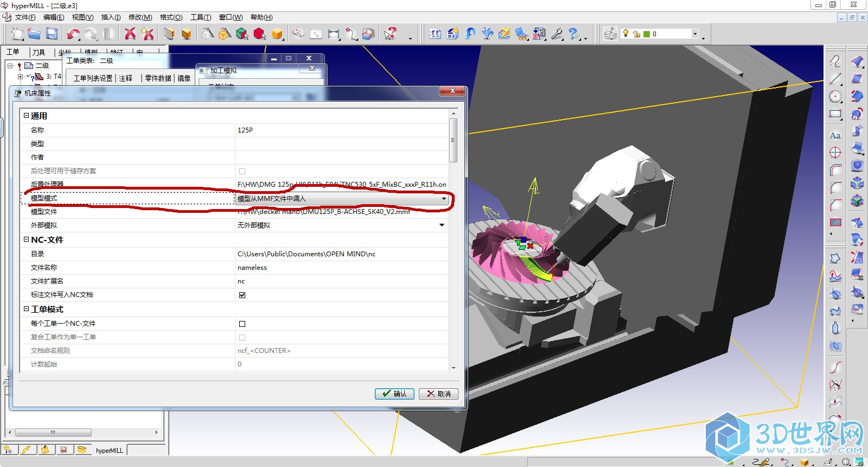This screenshot has height=467, width=868.
Task: Click the green layer color swatch
Action: [x=647, y=34]
